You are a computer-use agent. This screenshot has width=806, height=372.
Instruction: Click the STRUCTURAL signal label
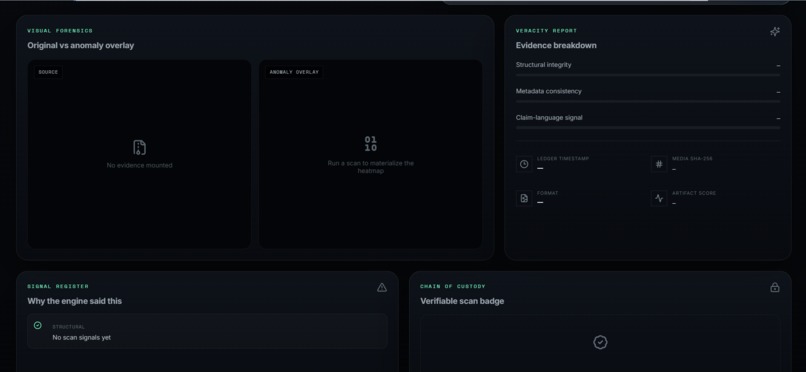68,327
